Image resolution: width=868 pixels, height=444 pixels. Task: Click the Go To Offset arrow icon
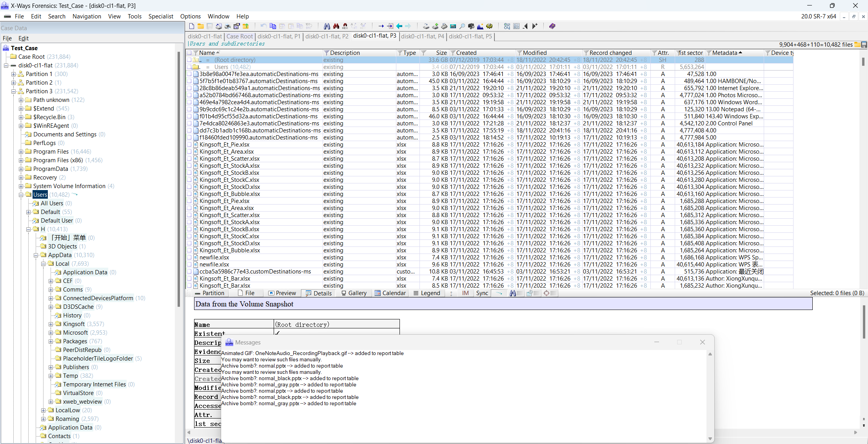381,26
